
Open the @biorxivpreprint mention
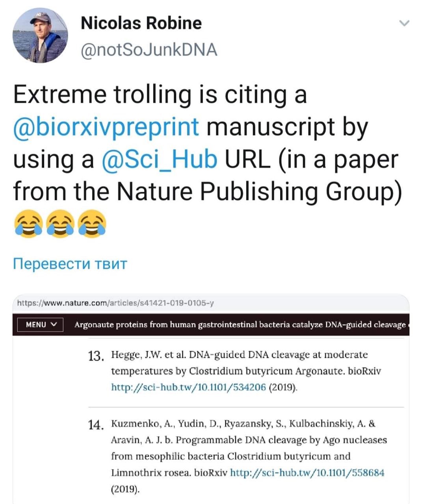pos(106,127)
